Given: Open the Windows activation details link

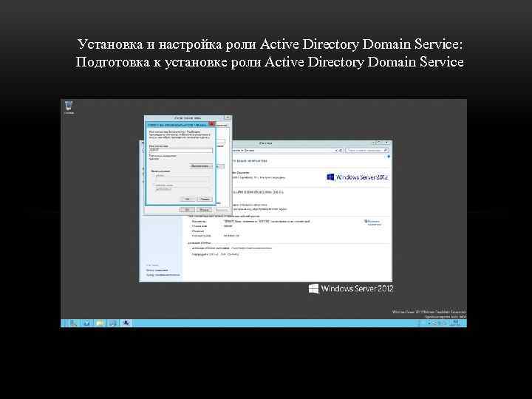Looking at the screenshot, I should (x=251, y=248).
